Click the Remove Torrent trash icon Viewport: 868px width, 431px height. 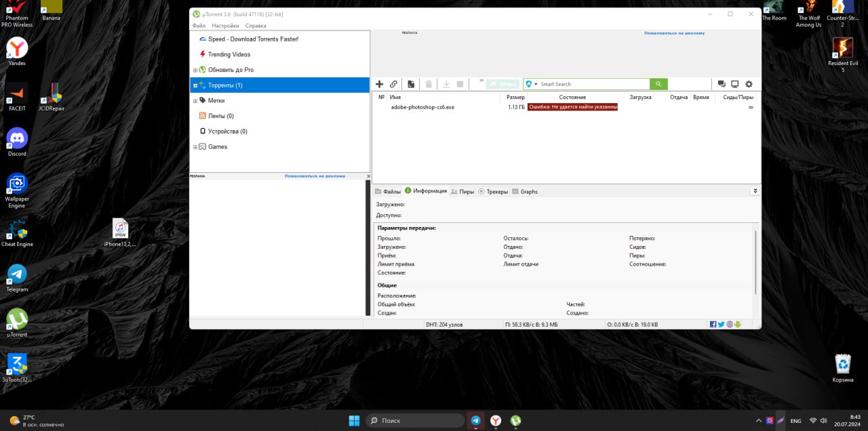click(429, 84)
